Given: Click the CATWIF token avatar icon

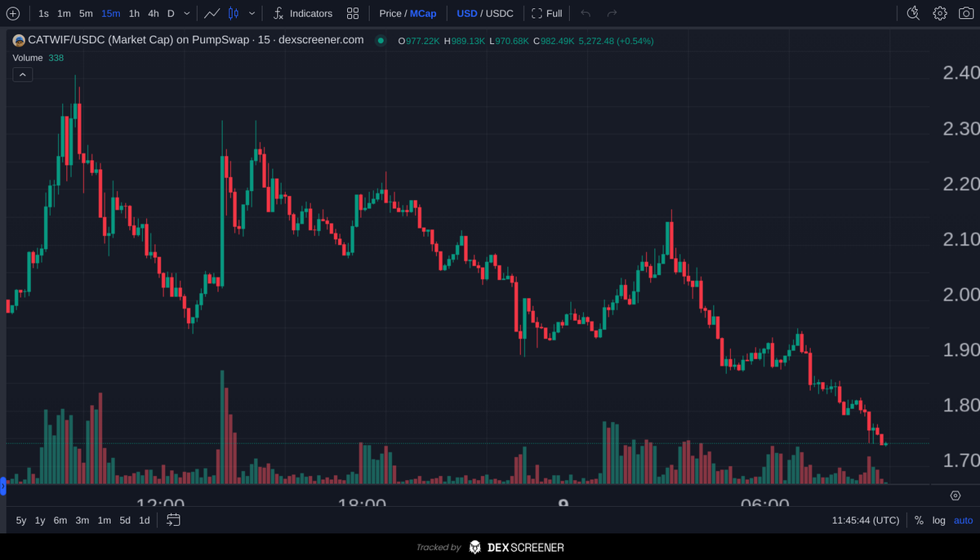Looking at the screenshot, I should tap(19, 40).
